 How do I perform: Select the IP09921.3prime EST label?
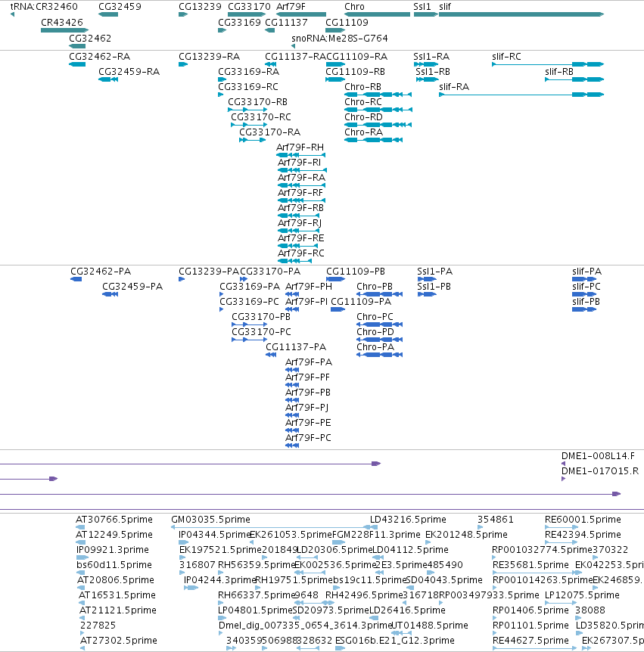pyautogui.click(x=112, y=550)
